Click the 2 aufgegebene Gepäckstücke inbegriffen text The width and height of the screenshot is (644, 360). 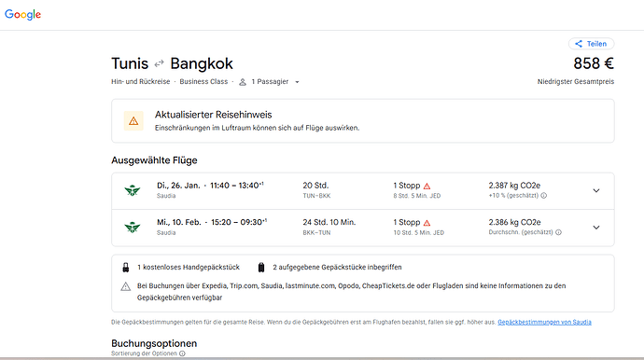(337, 268)
